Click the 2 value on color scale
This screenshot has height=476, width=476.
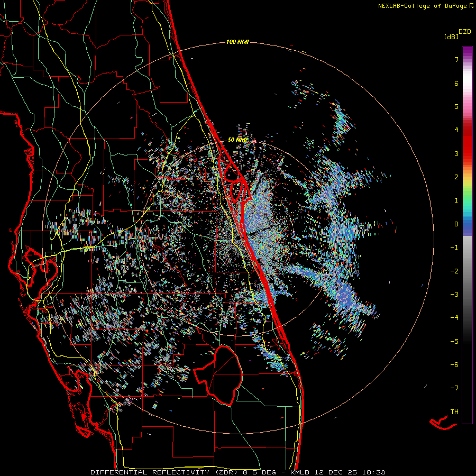[x=456, y=177]
